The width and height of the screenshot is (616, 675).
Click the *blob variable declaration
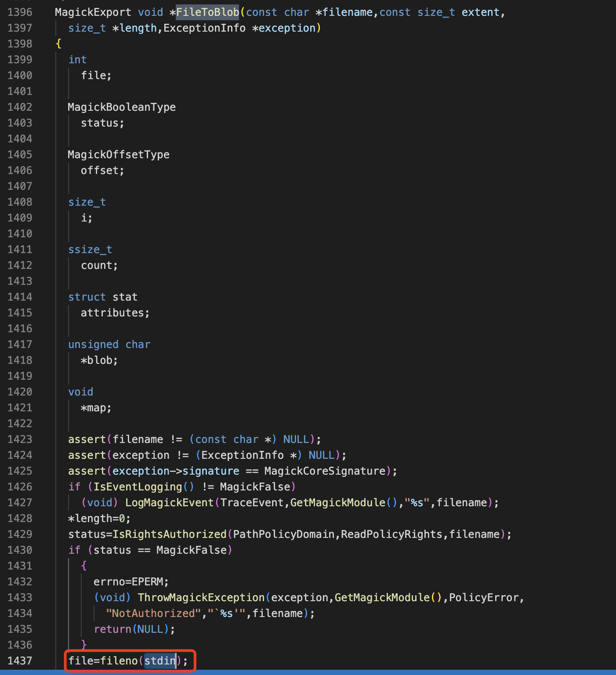click(99, 360)
